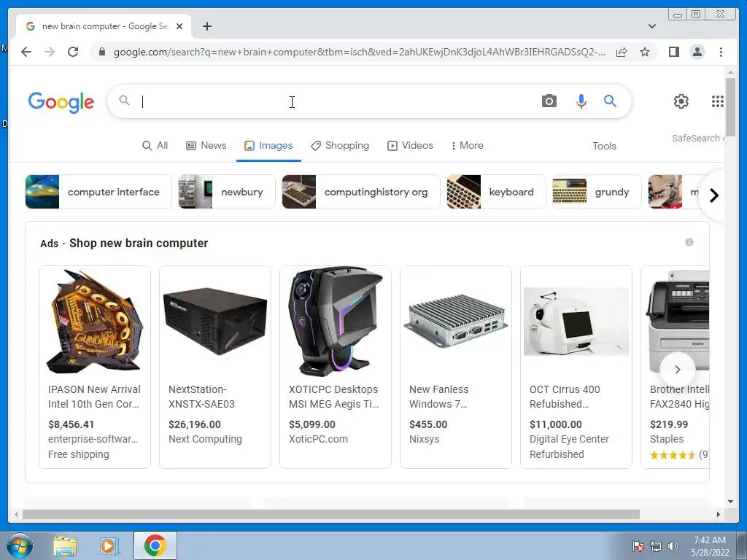Screen dimensions: 747x560
Task: View site information padlock icon
Action: pyautogui.click(x=101, y=52)
